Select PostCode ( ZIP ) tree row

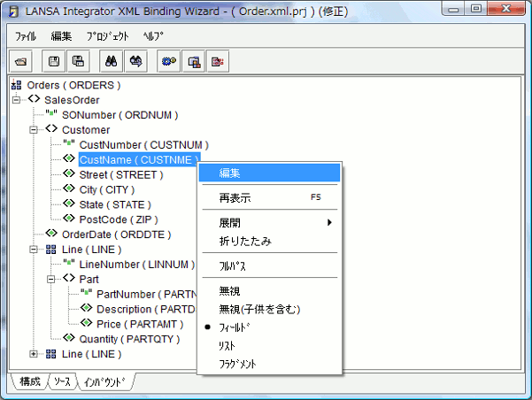coord(119,219)
